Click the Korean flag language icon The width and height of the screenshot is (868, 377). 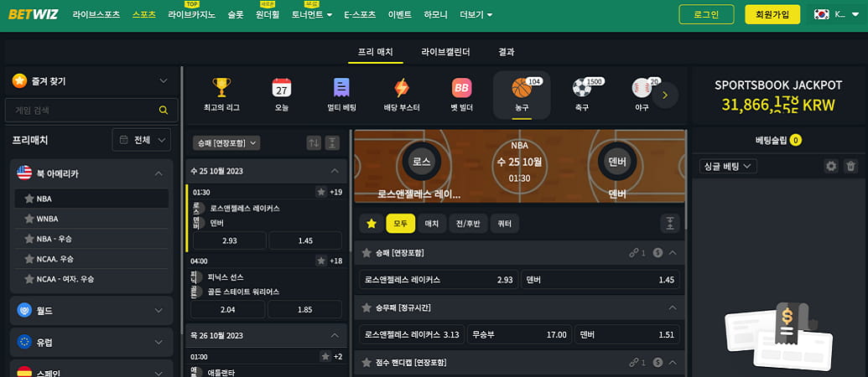(x=822, y=14)
